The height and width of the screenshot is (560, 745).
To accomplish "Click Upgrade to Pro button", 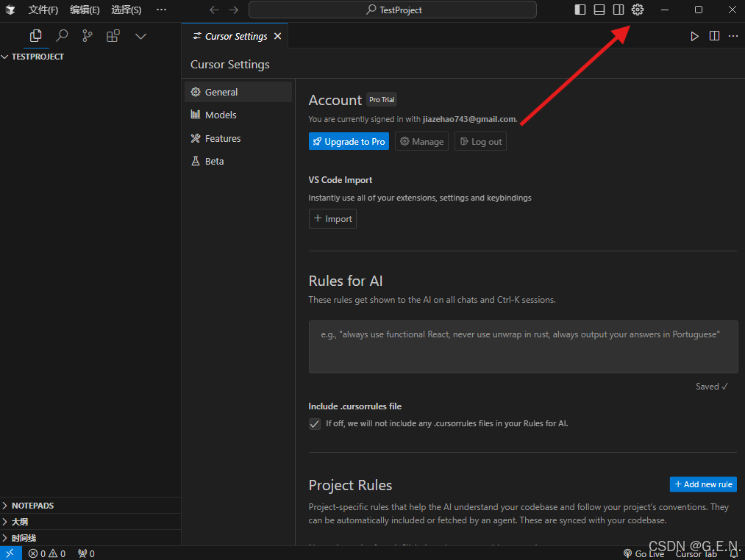I will point(349,142).
